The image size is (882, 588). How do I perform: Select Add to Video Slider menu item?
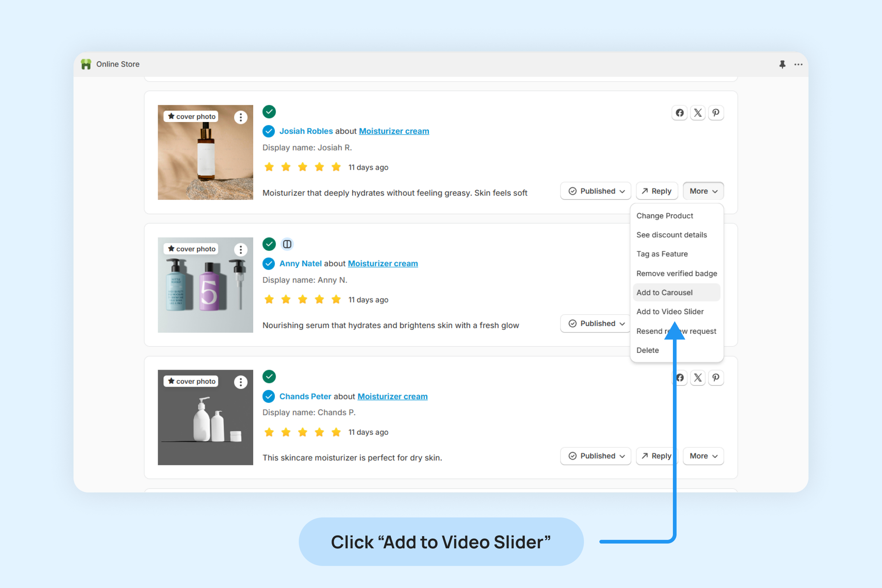670,312
